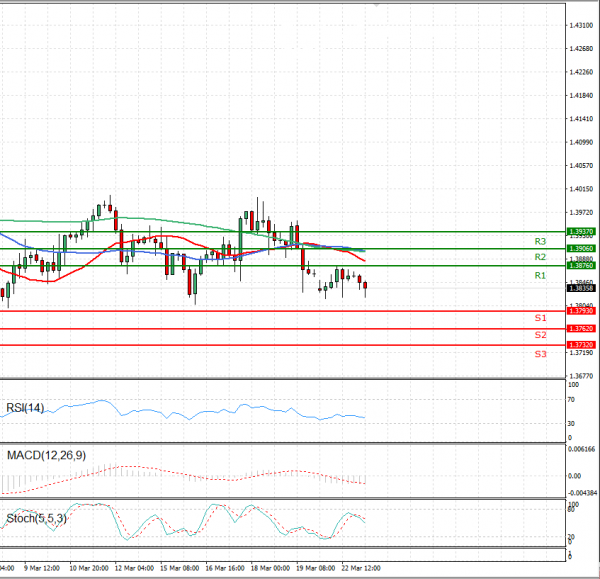Click the current price tag 1.38358
This screenshot has width=600, height=579.
tap(580, 289)
